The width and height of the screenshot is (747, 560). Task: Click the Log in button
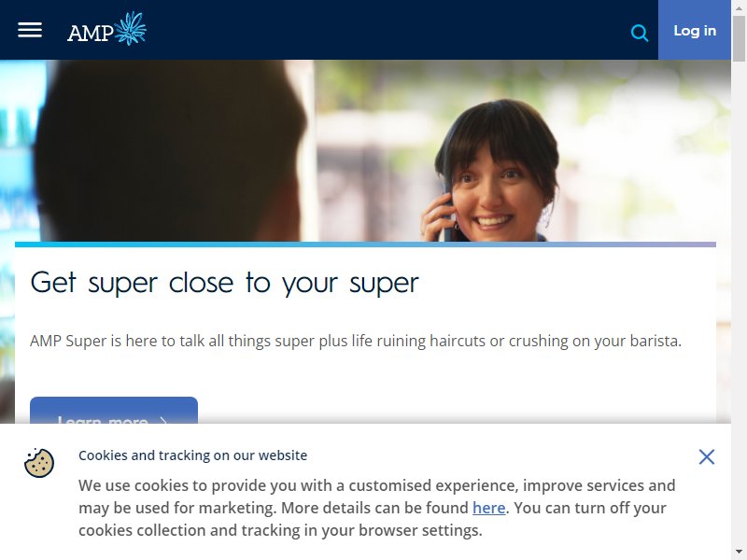click(x=695, y=30)
